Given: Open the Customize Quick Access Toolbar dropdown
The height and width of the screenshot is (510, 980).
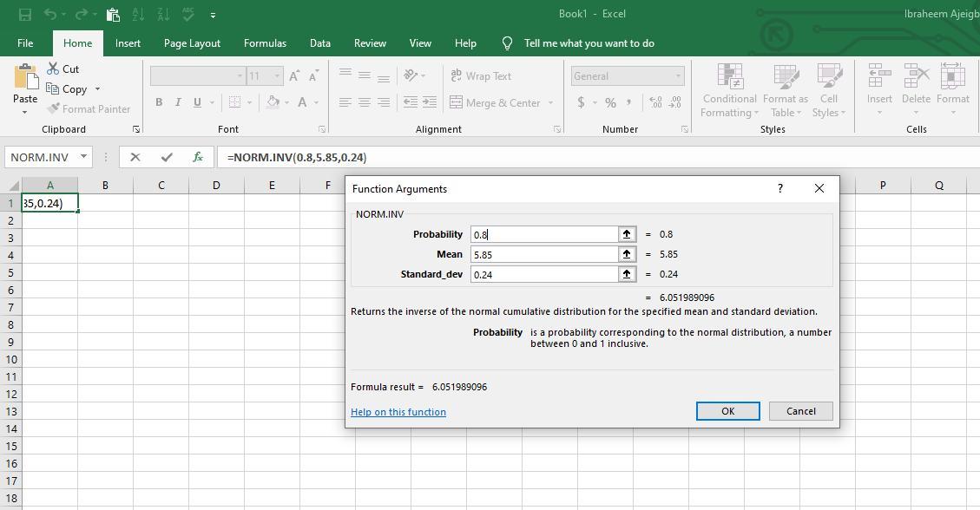Looking at the screenshot, I should pyautogui.click(x=213, y=15).
